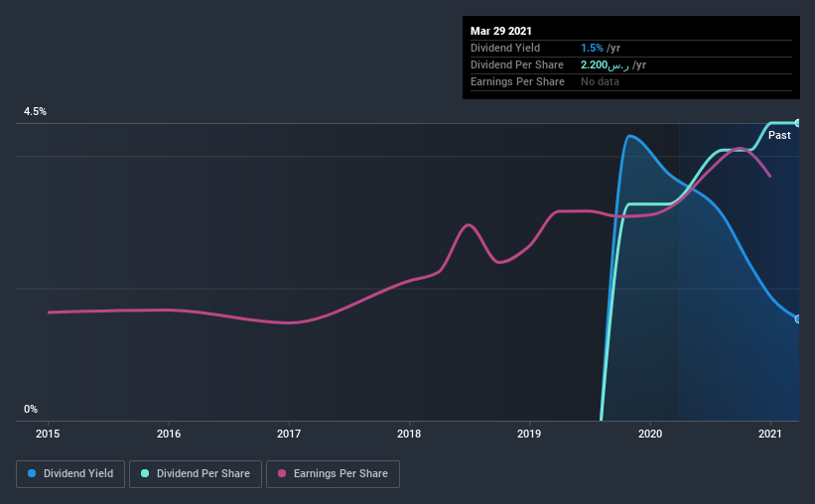Select the Dividend Per Share endpoint marker

coord(798,123)
